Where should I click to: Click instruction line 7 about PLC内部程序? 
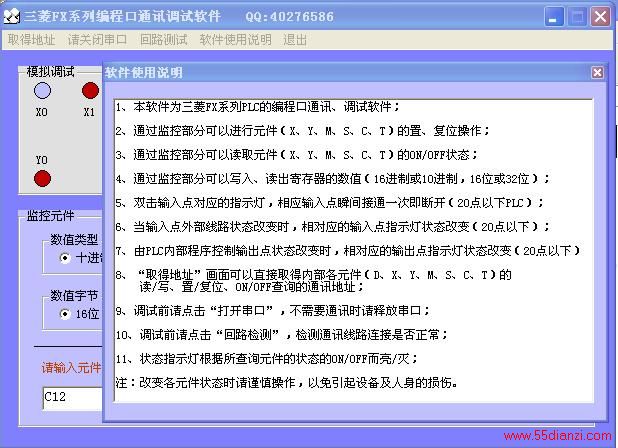click(x=348, y=251)
